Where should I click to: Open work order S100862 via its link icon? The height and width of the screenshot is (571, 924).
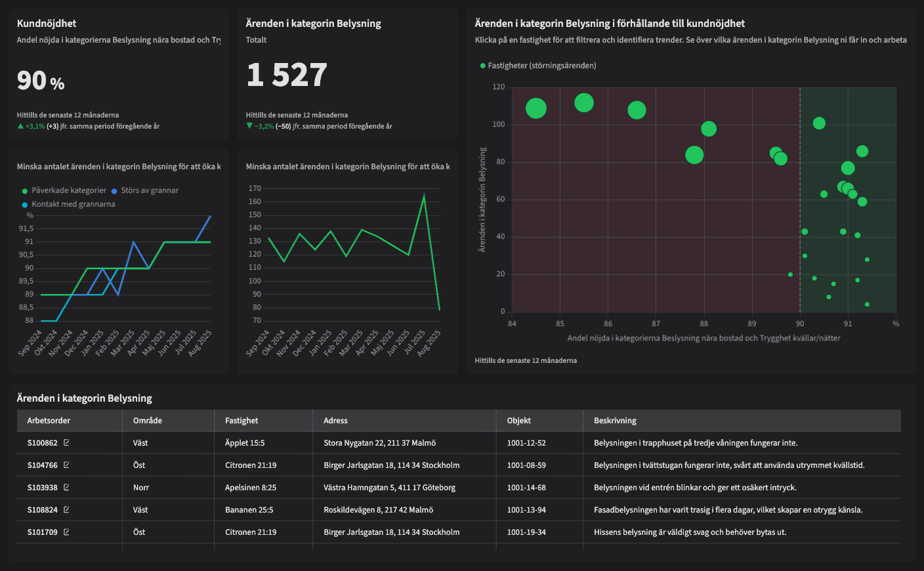pyautogui.click(x=66, y=443)
